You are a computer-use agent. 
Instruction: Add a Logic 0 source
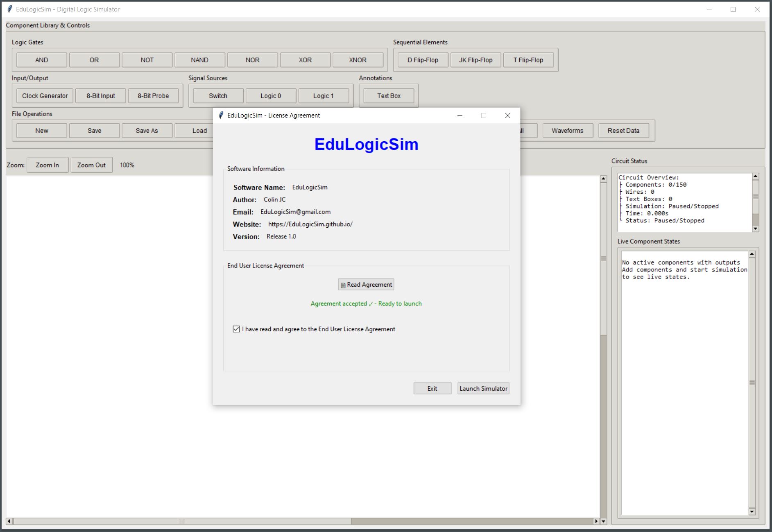(x=271, y=96)
